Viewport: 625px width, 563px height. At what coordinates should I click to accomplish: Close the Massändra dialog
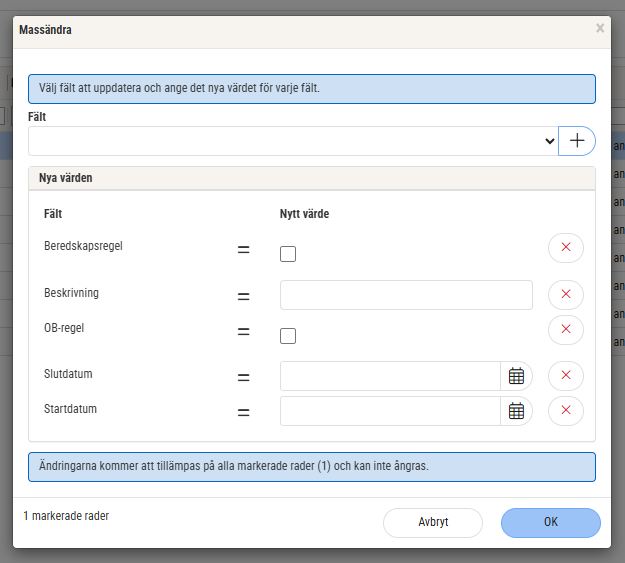pos(600,29)
